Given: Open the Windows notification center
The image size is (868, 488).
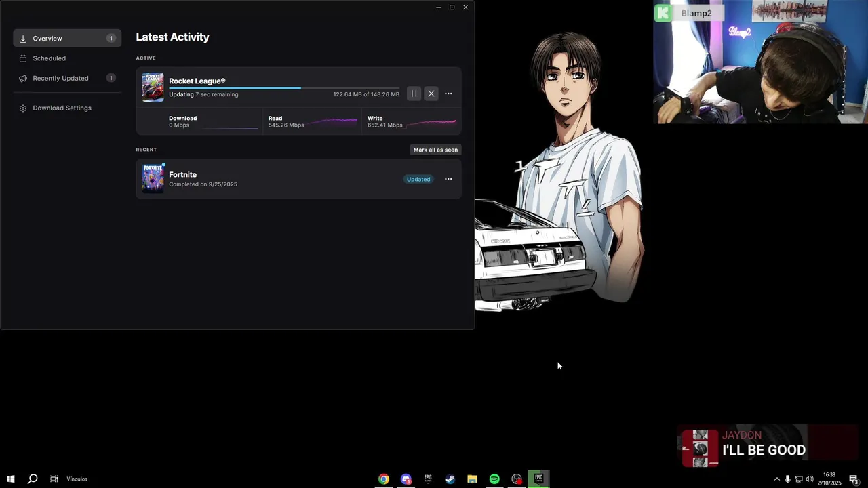Looking at the screenshot, I should click(854, 479).
